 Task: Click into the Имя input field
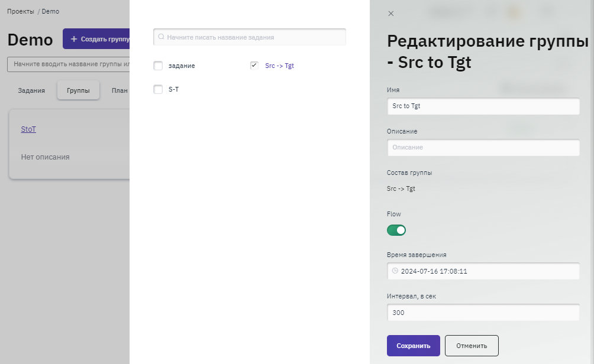[483, 106]
